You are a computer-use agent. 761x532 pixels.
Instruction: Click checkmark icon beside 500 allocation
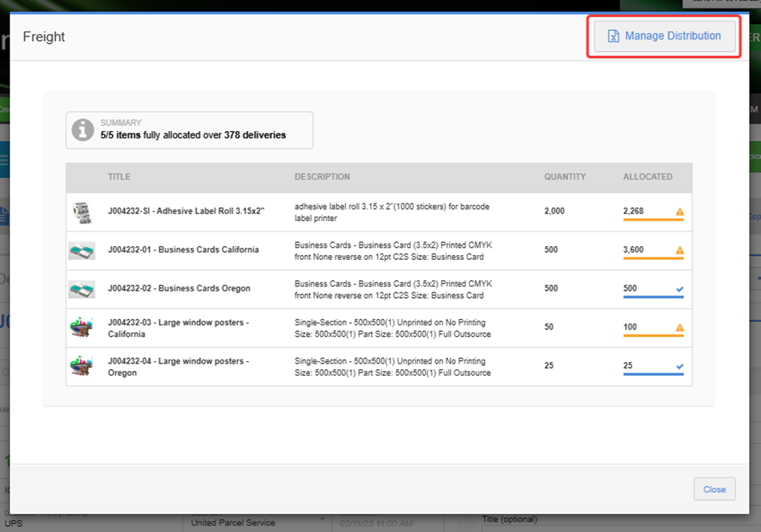click(679, 289)
